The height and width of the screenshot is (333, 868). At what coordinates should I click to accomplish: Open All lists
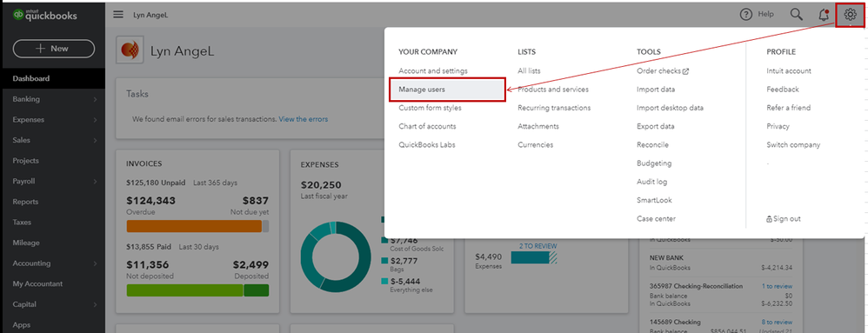(529, 70)
